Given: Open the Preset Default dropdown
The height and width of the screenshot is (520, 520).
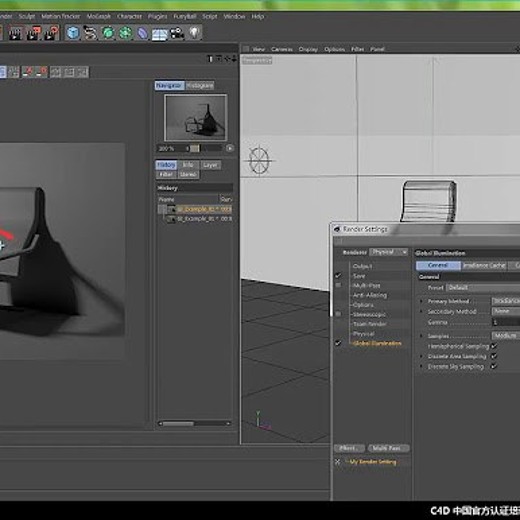Looking at the screenshot, I should 483,288.
